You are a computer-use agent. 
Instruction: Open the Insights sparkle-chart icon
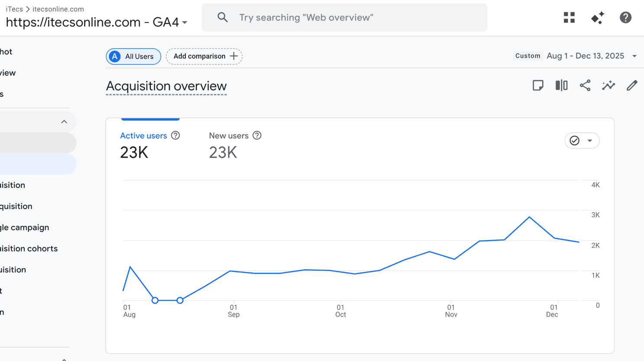(608, 85)
